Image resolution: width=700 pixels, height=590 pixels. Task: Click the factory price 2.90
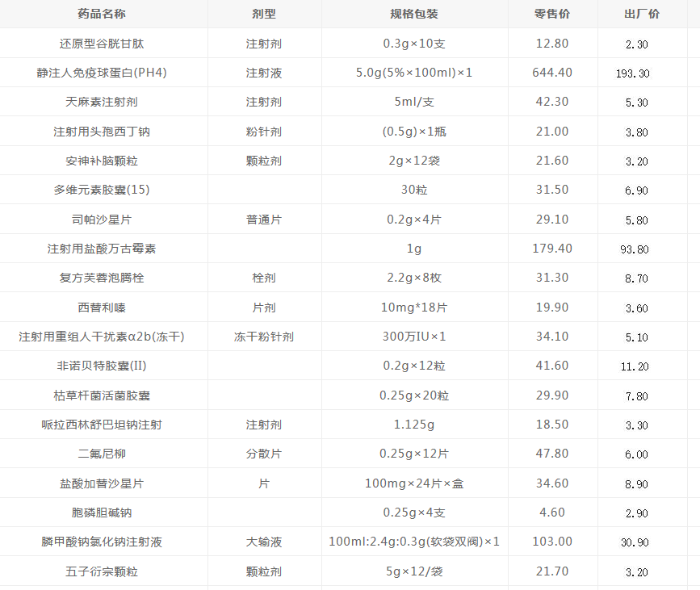click(x=636, y=513)
